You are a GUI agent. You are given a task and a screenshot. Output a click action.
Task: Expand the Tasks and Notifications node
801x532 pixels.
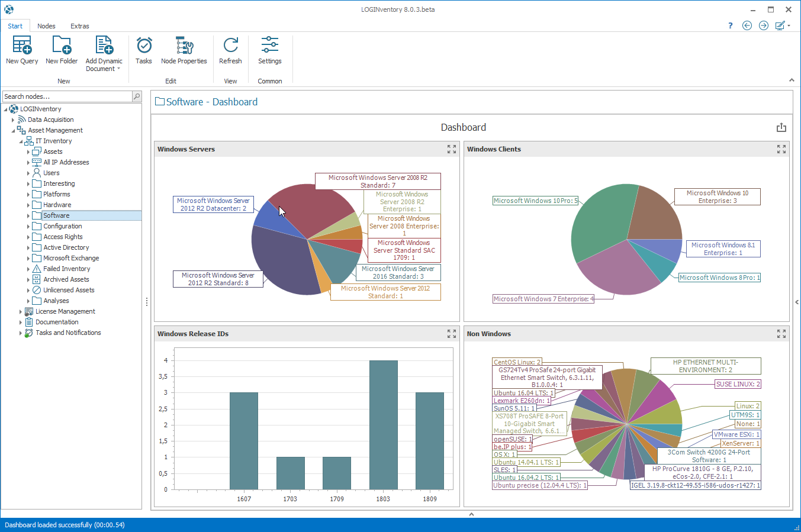[x=21, y=333]
